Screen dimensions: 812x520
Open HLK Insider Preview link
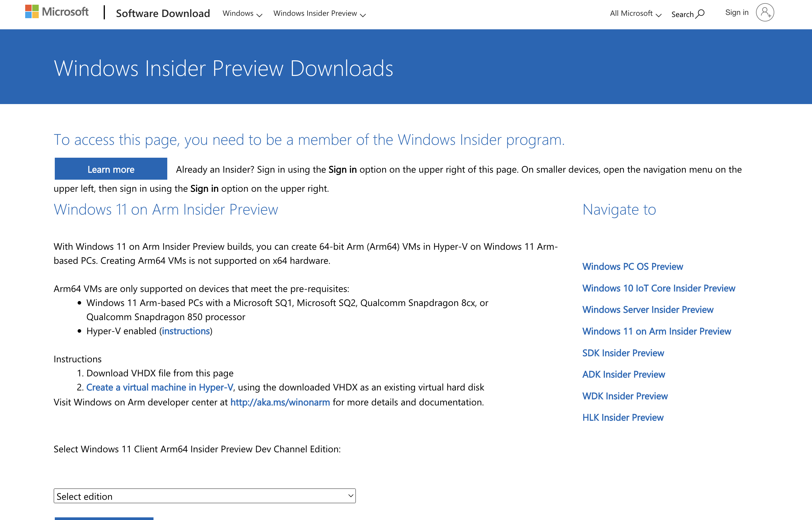tap(623, 418)
